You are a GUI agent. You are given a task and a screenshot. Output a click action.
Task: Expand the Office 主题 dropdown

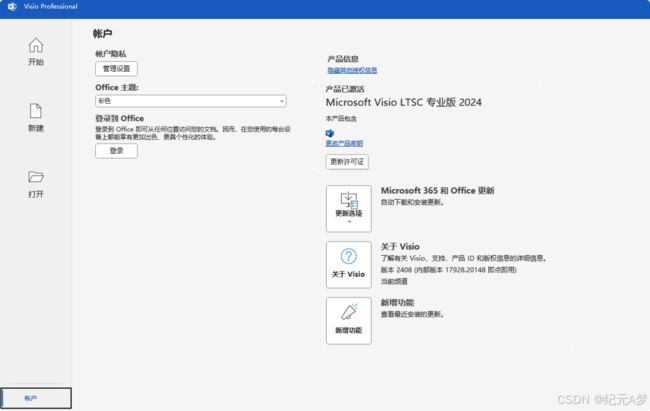click(x=191, y=101)
